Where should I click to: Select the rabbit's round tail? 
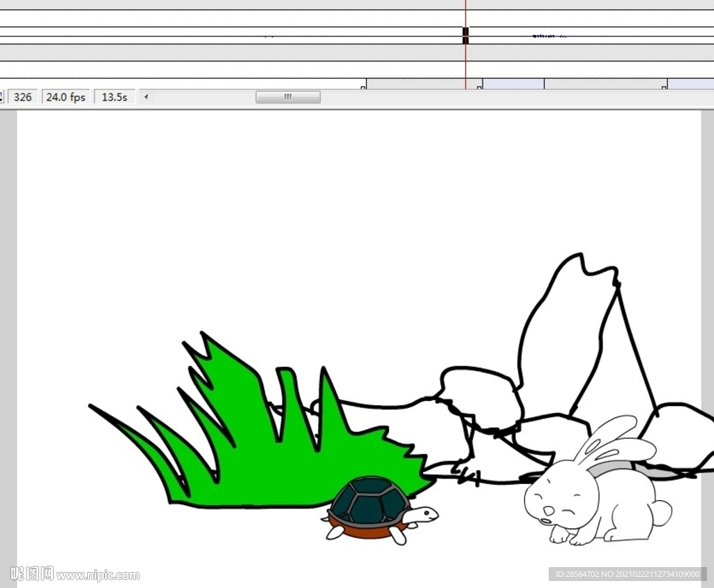point(661,513)
